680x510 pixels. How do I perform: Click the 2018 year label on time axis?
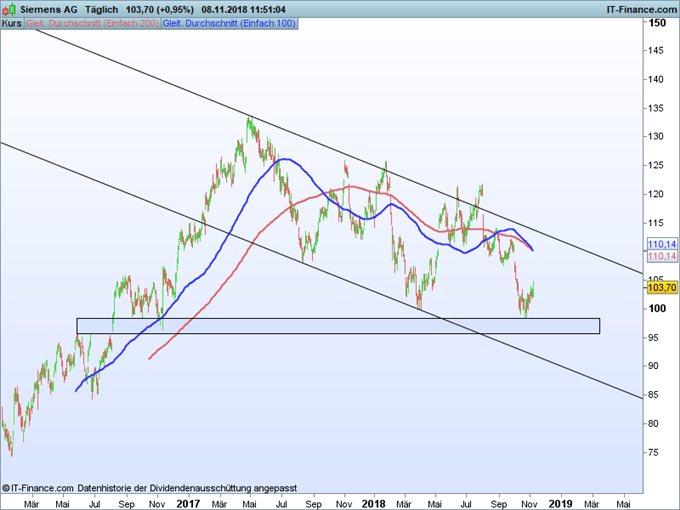click(373, 504)
